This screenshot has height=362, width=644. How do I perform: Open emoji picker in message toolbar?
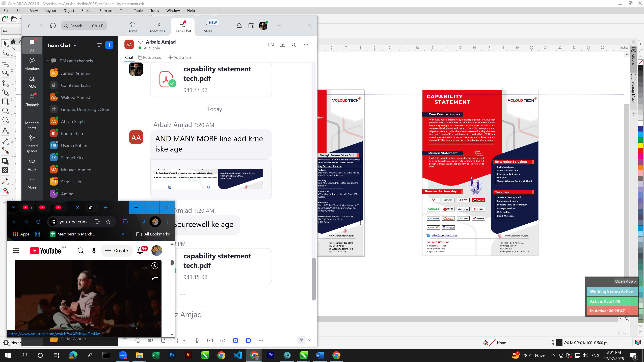coord(138,340)
